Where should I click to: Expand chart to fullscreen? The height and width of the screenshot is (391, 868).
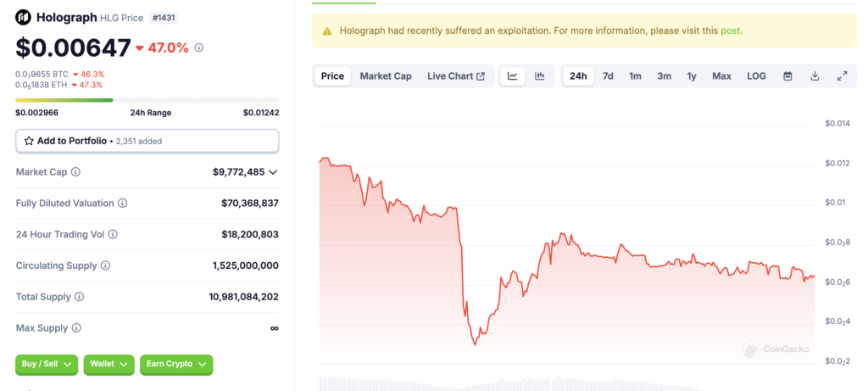[842, 76]
